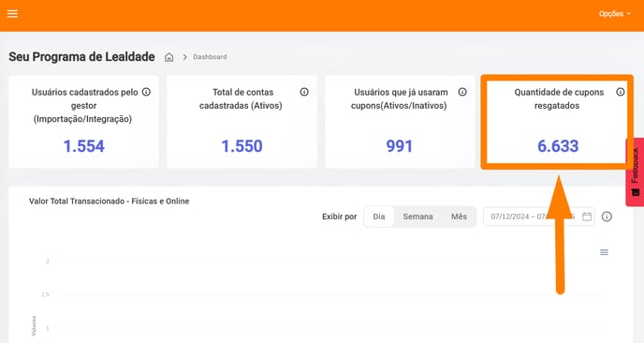Show info for Total de contas cadastradas

pyautogui.click(x=304, y=92)
